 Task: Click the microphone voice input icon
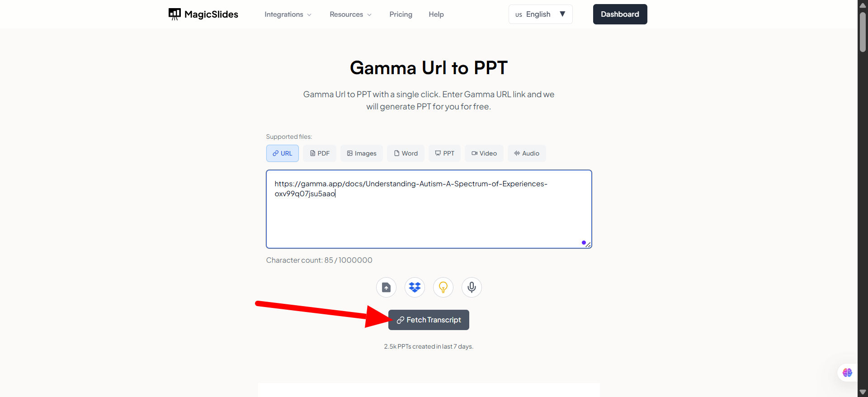[472, 287]
